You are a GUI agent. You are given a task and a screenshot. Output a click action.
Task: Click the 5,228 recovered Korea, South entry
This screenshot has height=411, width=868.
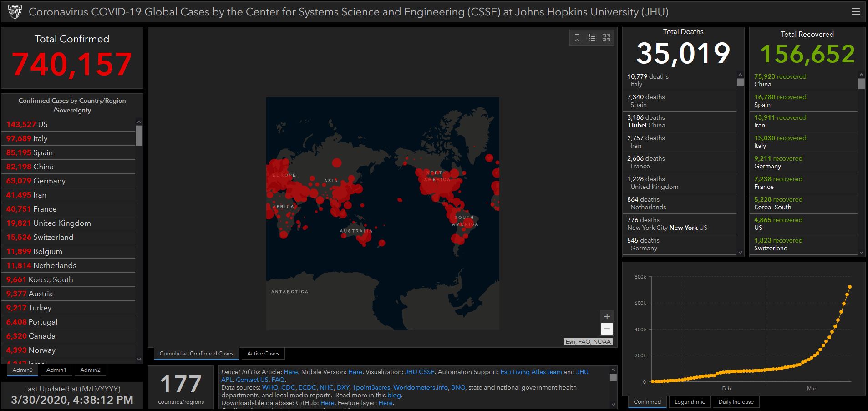click(804, 203)
